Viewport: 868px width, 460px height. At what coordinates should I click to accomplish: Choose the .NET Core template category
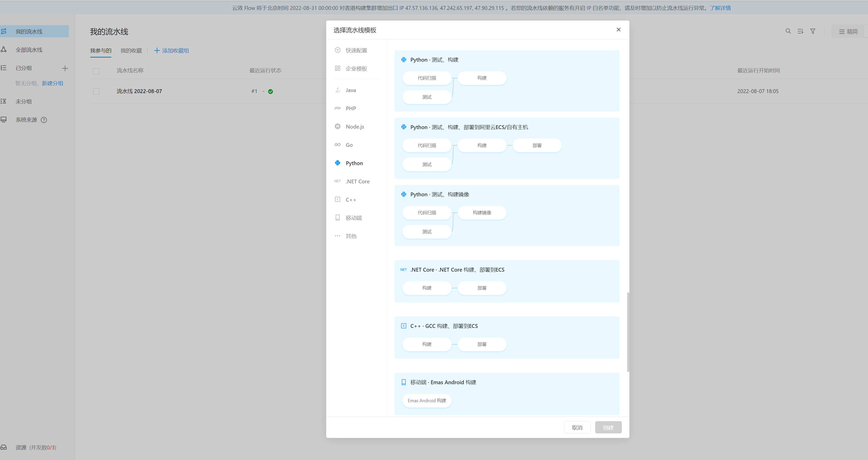[x=357, y=181]
